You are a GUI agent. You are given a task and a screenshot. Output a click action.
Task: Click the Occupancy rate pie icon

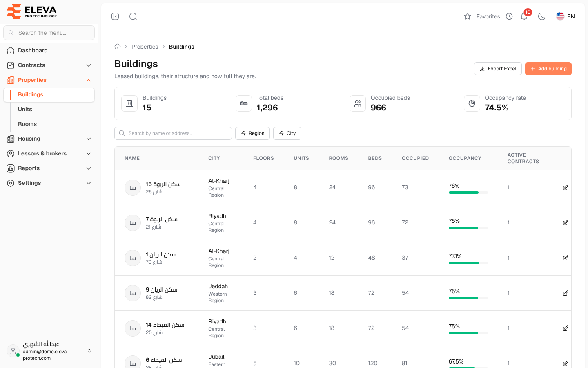coord(472,103)
